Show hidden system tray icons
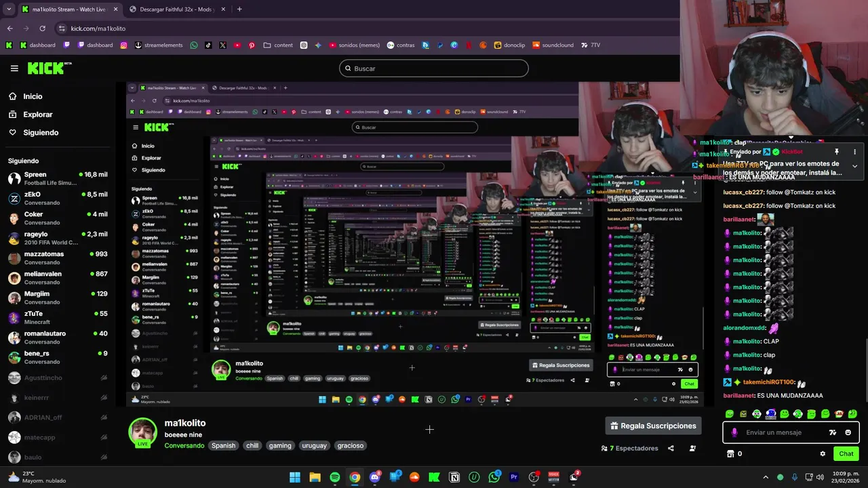 pos(766,477)
